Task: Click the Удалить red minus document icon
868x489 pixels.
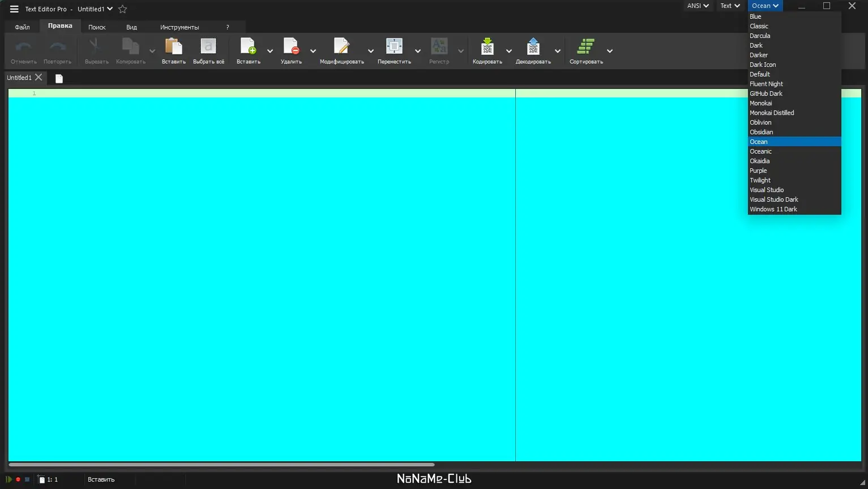Action: 290,46
